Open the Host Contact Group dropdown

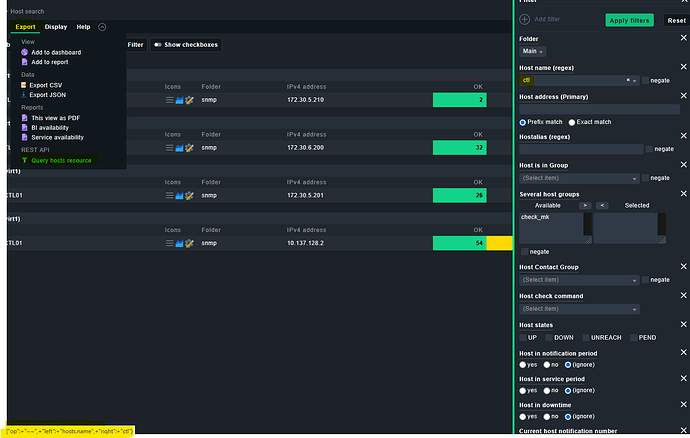(579, 280)
